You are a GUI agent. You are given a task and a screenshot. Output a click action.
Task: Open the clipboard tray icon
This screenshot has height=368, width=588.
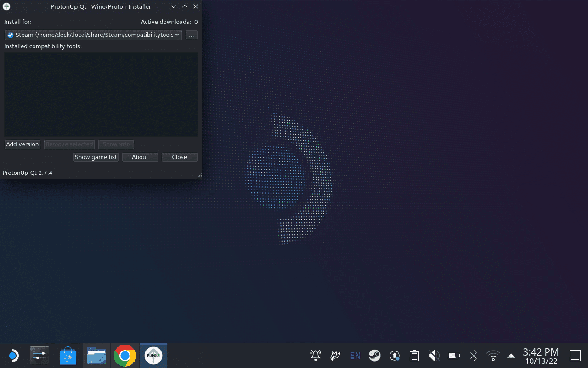coord(414,356)
